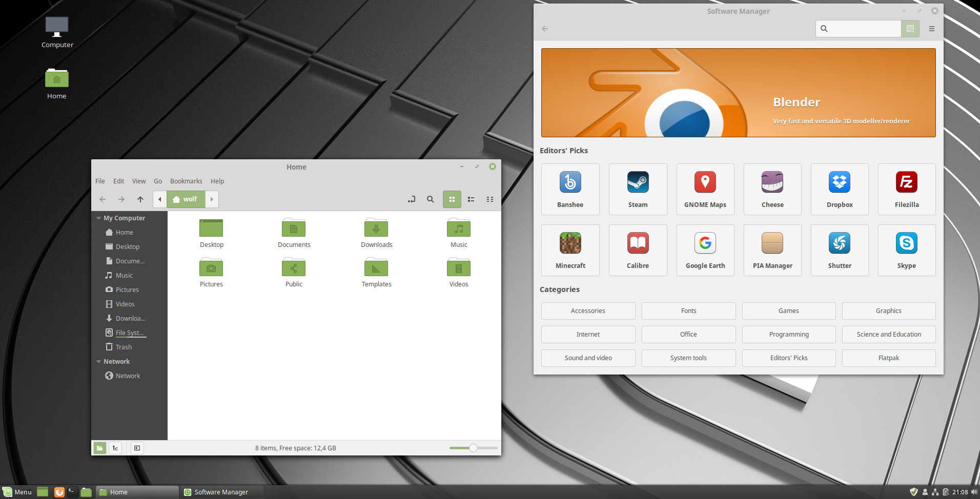
Task: Open the Mint Menu button
Action: (x=17, y=492)
